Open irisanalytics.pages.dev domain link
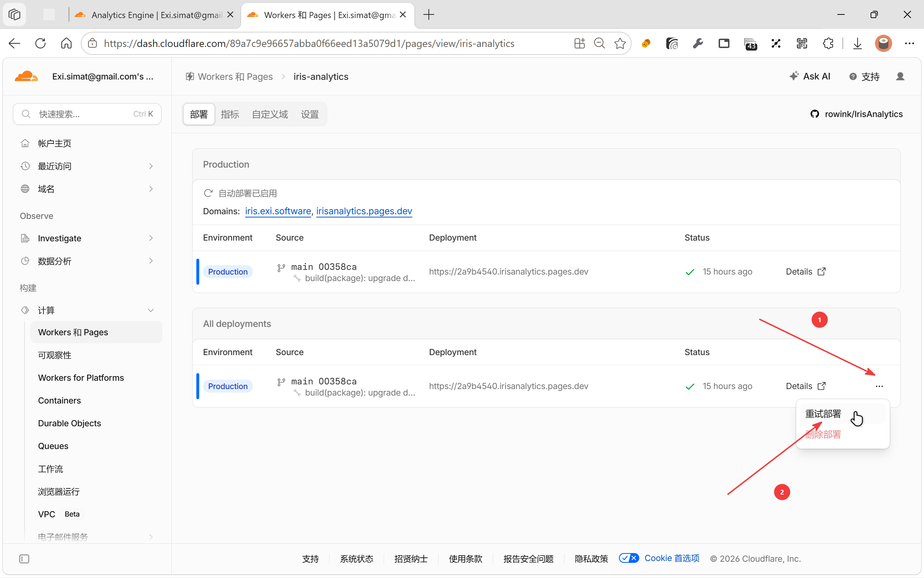This screenshot has width=924, height=578. pyautogui.click(x=364, y=211)
